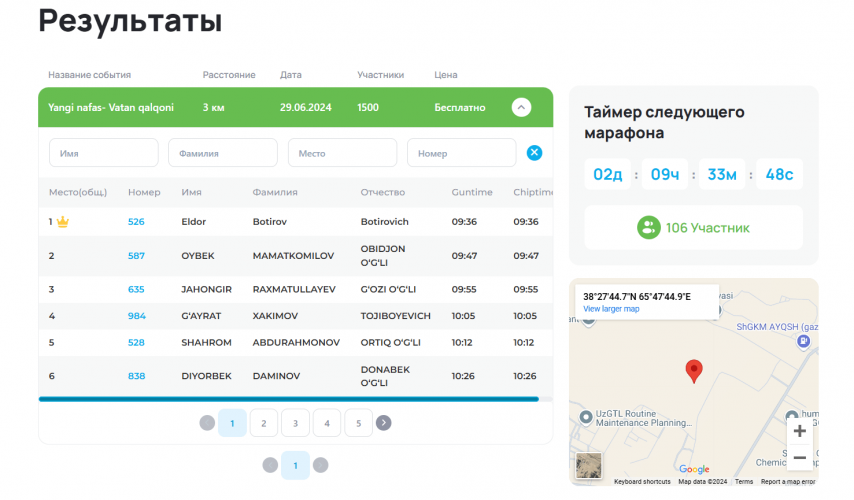Click the Фамилия column header in the table
Screen dimensions: 854x500
click(x=275, y=192)
